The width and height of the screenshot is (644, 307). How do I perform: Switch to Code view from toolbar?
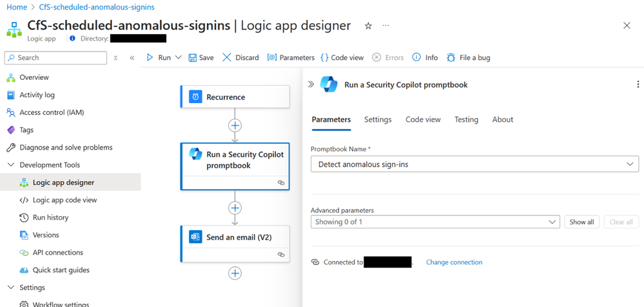[342, 57]
